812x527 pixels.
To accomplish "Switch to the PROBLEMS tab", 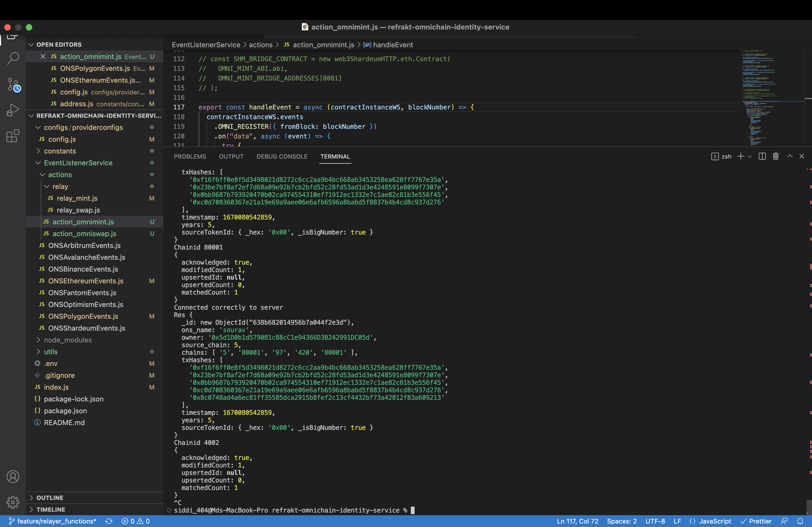I will point(190,156).
